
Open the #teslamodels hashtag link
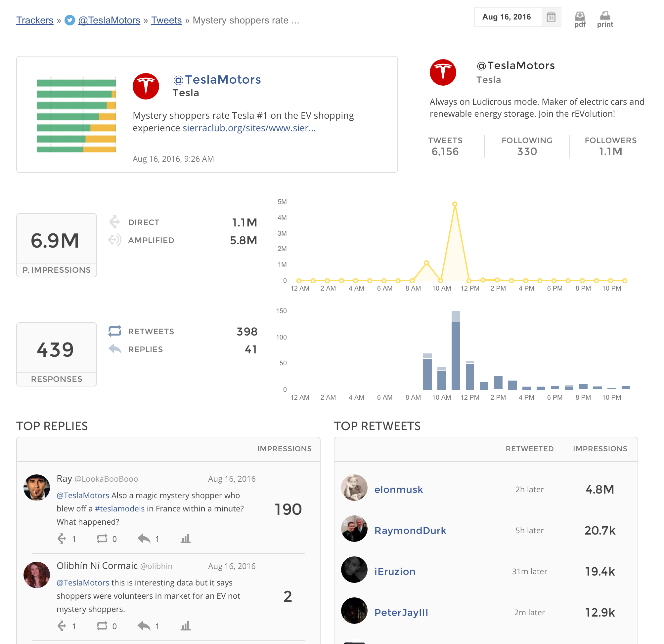click(x=119, y=508)
